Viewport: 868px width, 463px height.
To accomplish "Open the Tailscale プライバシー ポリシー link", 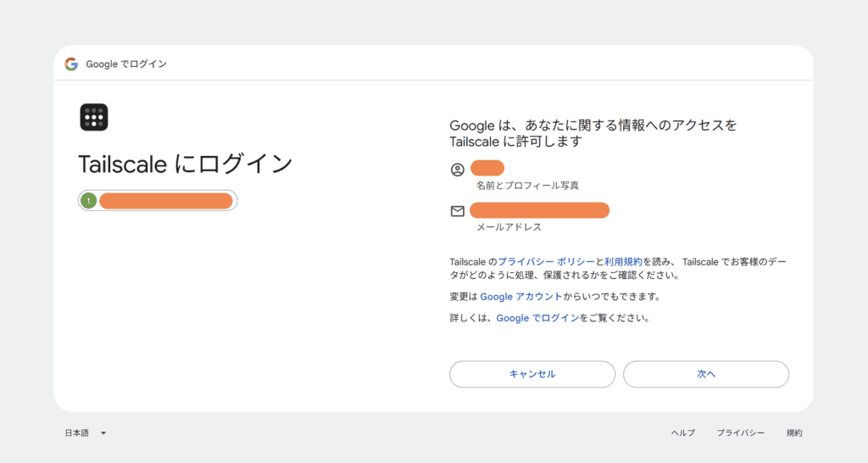I will 547,262.
